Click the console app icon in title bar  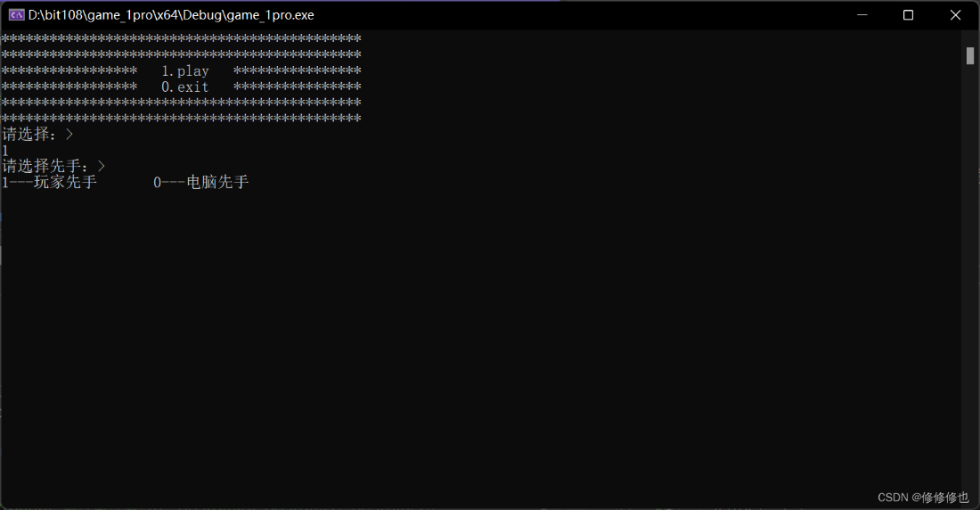[16, 15]
